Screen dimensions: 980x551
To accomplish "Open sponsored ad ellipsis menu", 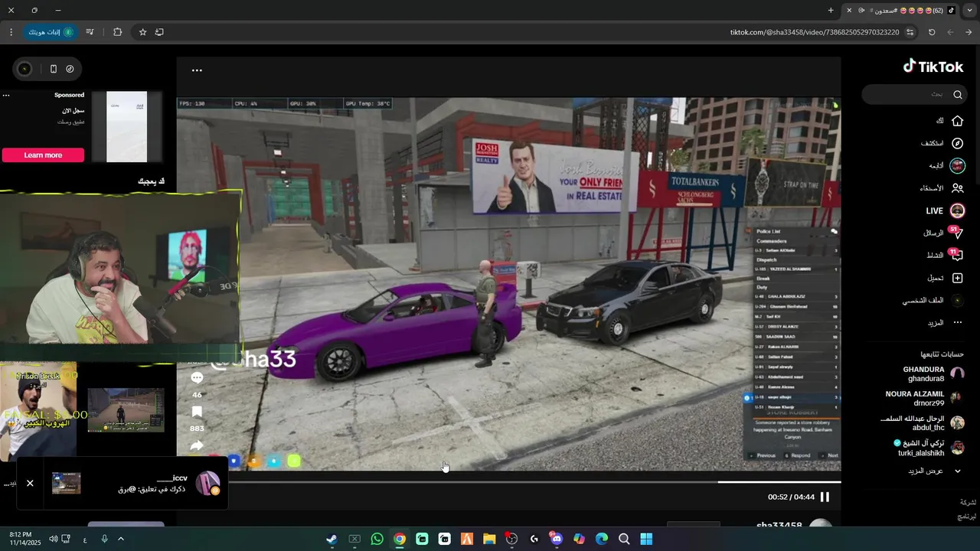I will click(6, 96).
